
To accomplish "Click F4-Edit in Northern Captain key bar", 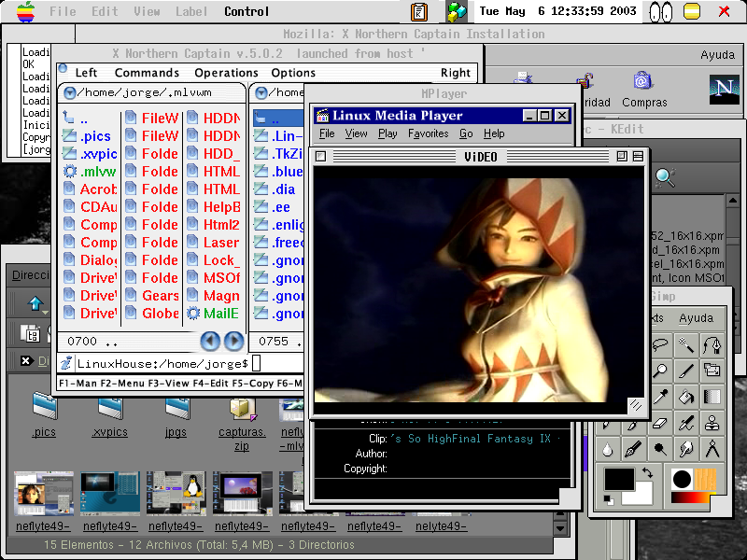I will 210,384.
